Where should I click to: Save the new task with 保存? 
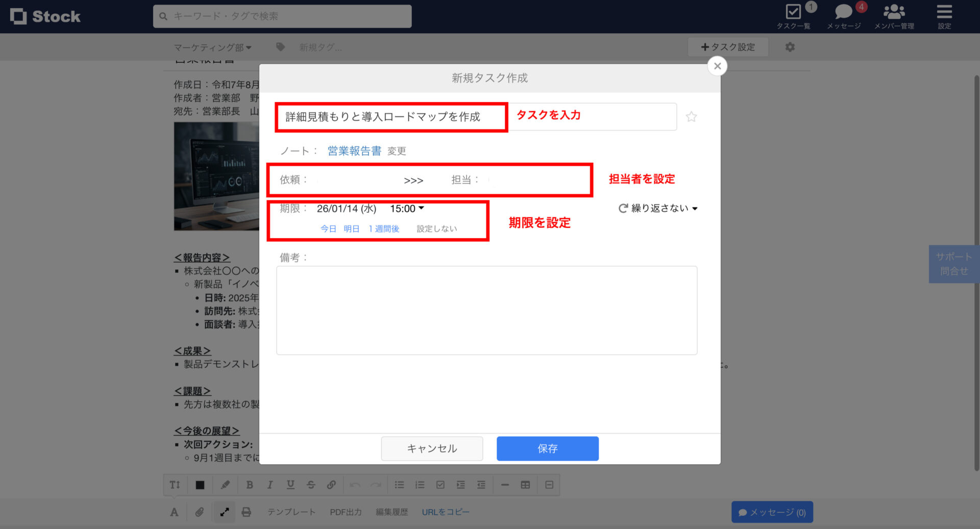click(547, 448)
